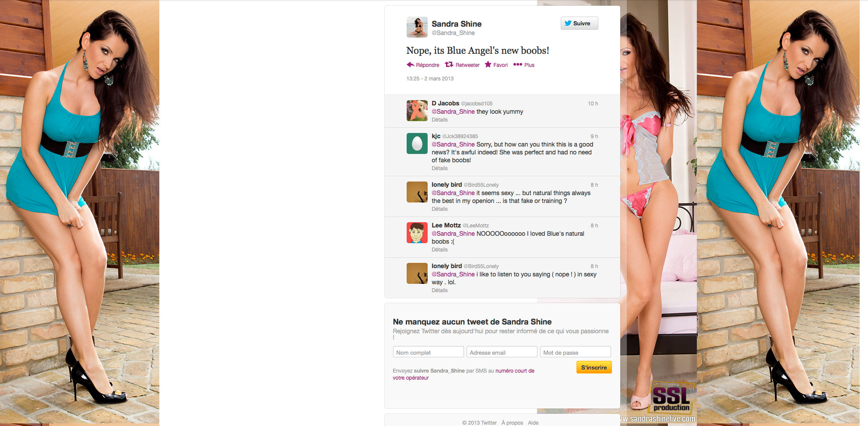The image size is (868, 426).
Task: Expand Détails under Lee Mottz's reply
Action: pyautogui.click(x=439, y=250)
